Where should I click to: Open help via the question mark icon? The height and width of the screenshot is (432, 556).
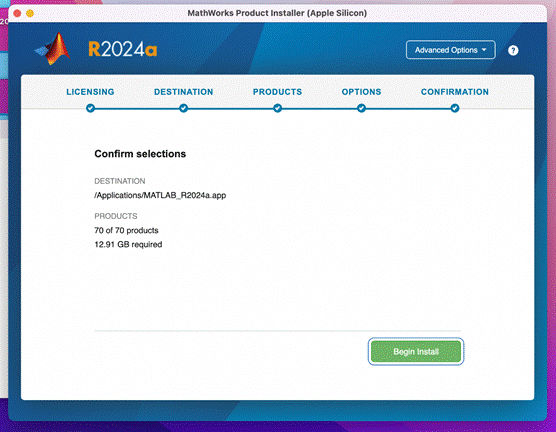[513, 50]
